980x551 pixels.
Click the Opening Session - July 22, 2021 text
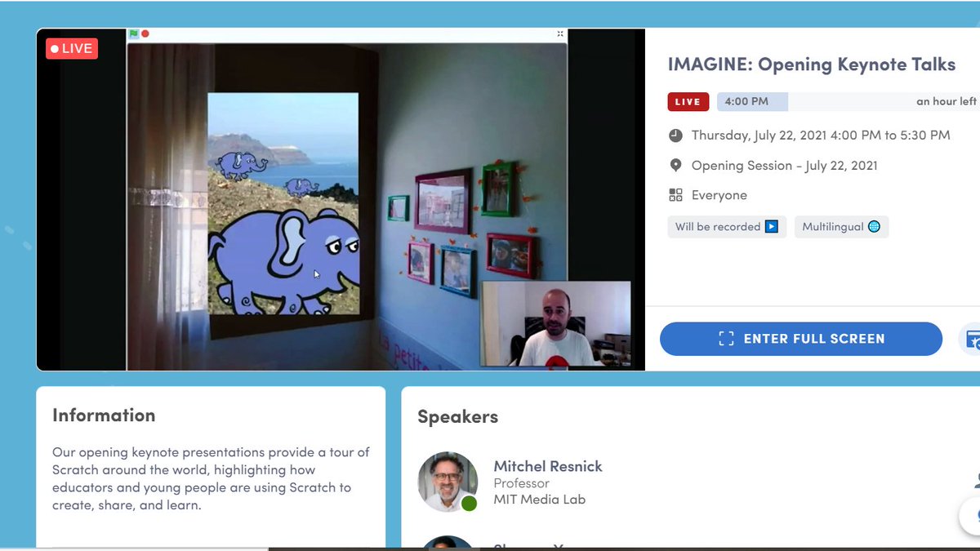(785, 166)
